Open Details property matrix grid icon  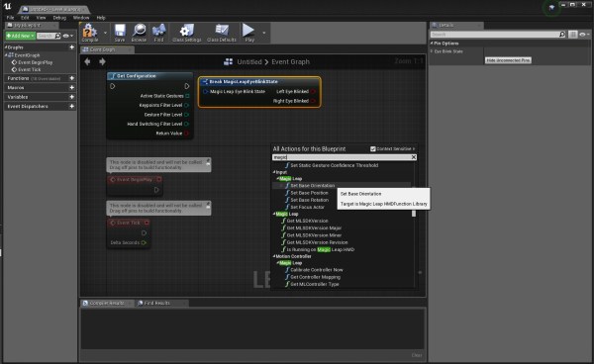(572, 35)
